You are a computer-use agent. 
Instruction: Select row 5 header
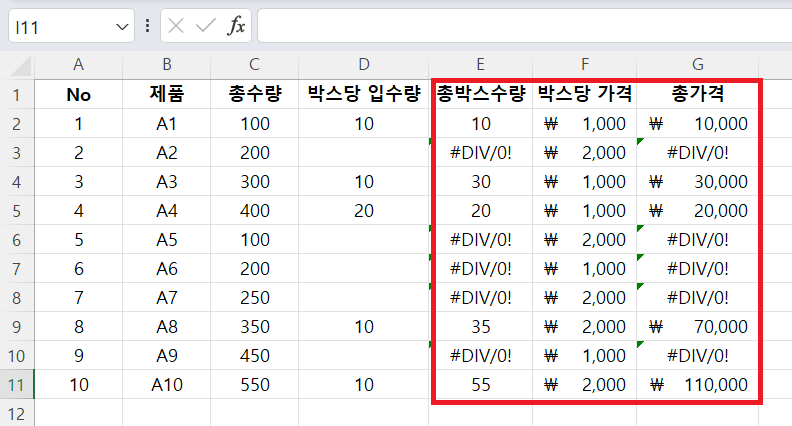pos(17,211)
